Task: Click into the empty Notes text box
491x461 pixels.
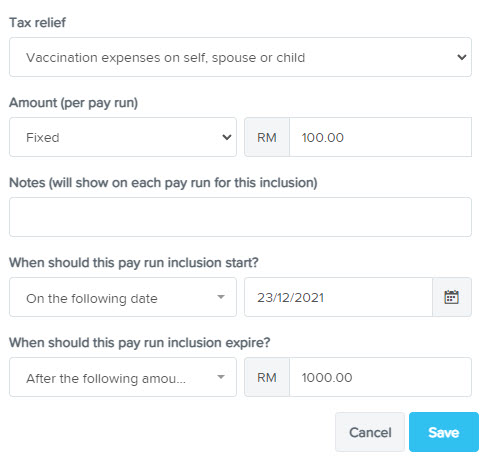Action: click(240, 217)
